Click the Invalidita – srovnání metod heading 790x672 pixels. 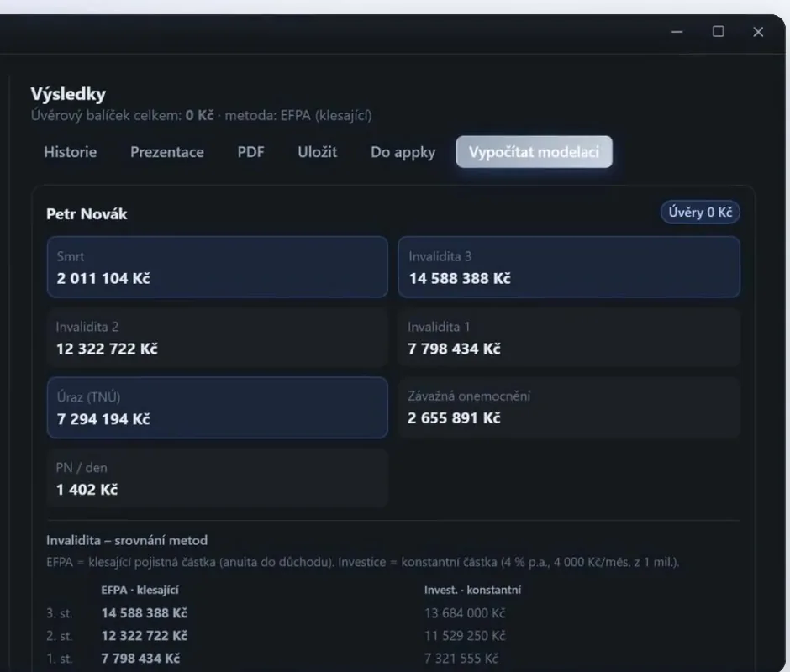click(x=127, y=540)
